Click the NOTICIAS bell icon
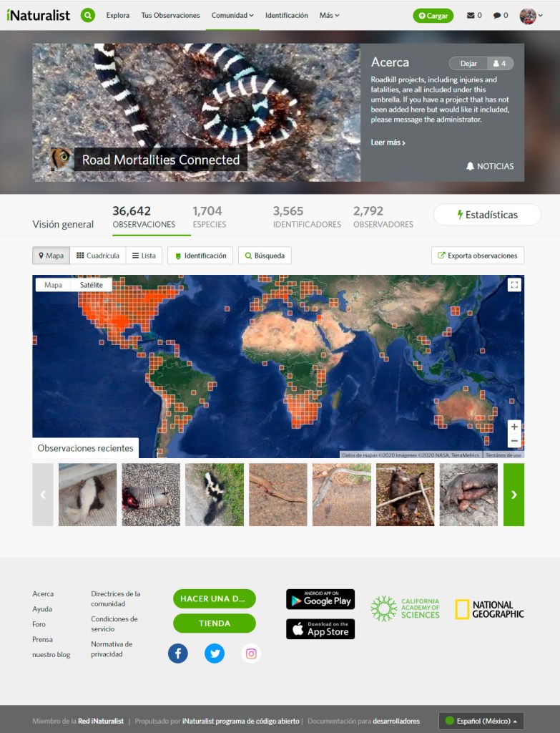Viewport: 560px width, 733px height. tap(471, 166)
